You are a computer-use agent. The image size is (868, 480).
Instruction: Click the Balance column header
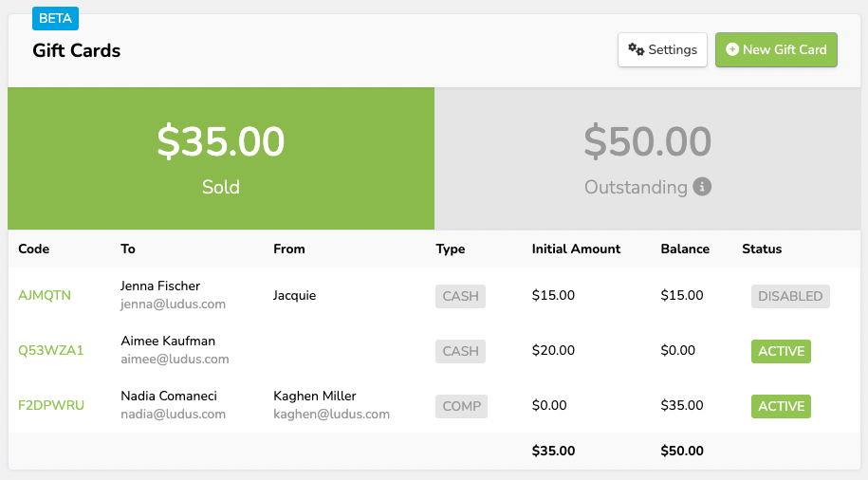pyautogui.click(x=685, y=249)
